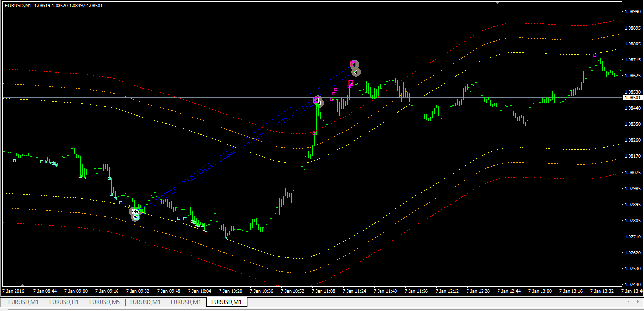Click the 7 Jan 12:44 time label
The width and height of the screenshot is (644, 311).
click(509, 291)
